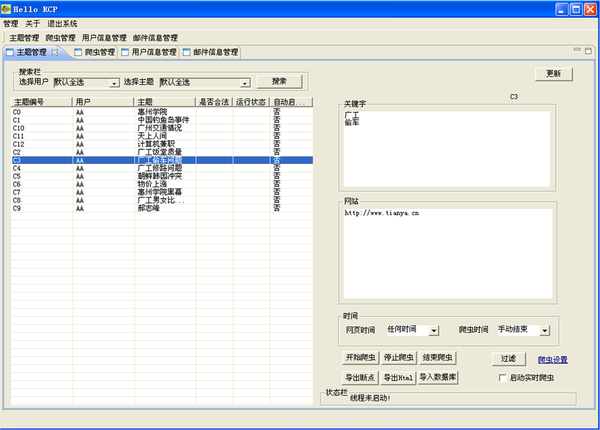The image size is (600, 430).
Task: Click the 退出系统 menu item
Action: (62, 23)
